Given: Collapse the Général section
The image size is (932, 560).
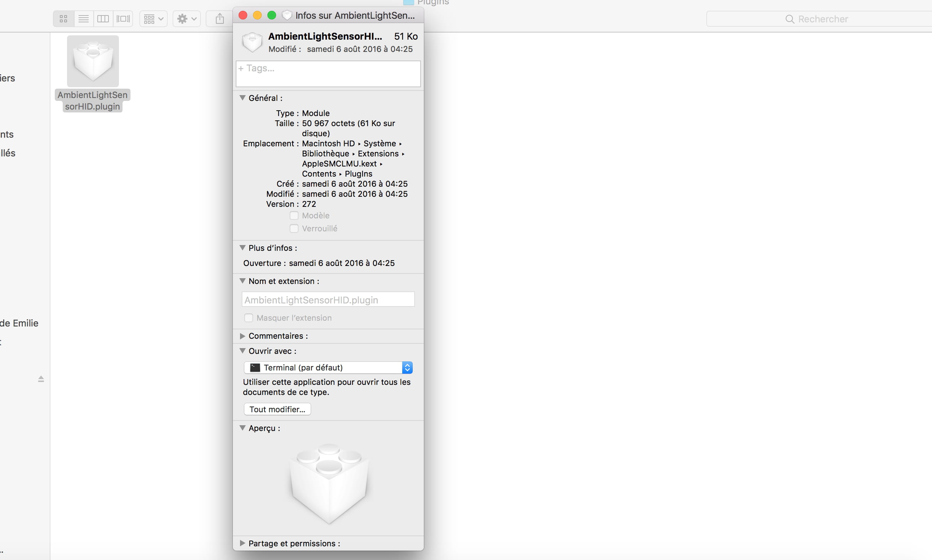Looking at the screenshot, I should pos(243,98).
